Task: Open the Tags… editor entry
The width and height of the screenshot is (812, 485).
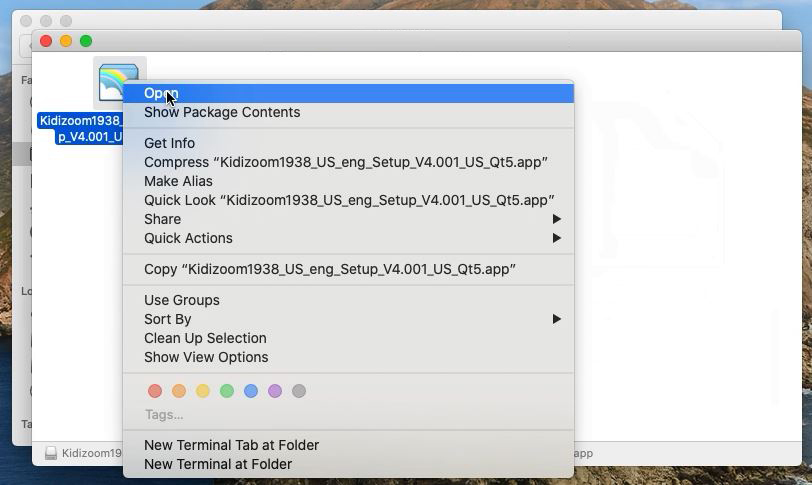Action: pos(164,414)
